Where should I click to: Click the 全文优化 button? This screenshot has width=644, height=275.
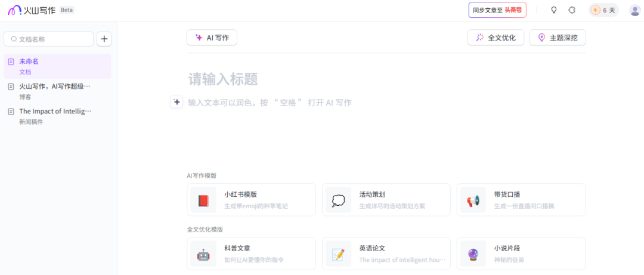[496, 38]
